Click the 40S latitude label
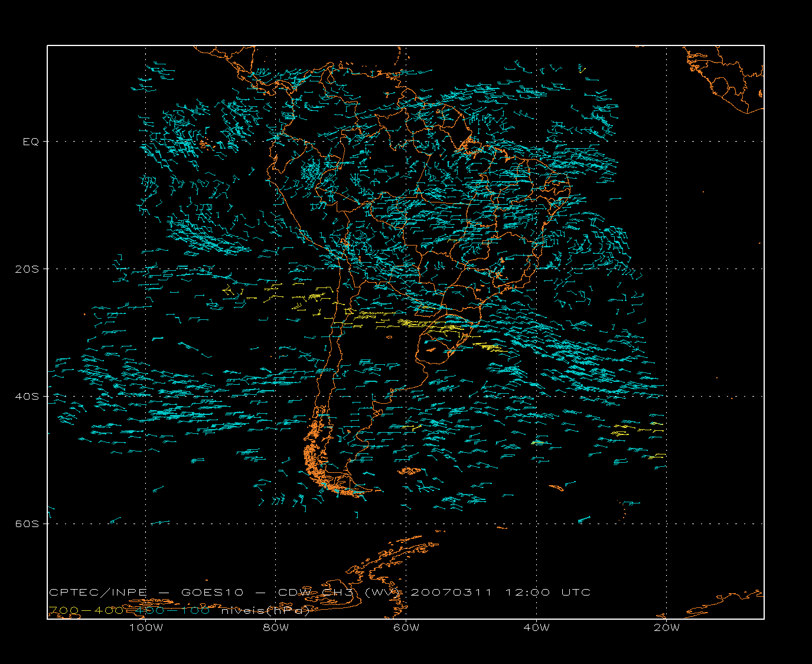 [27, 397]
